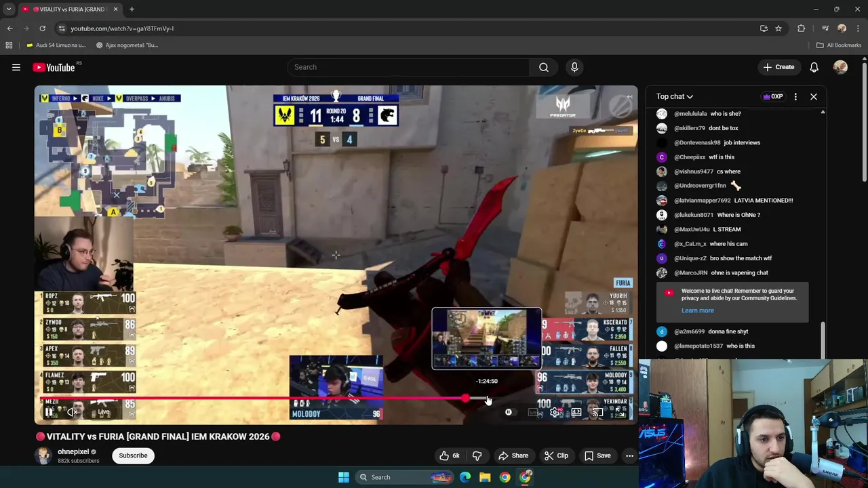This screenshot has height=488, width=868.
Task: Create a Clip of the video
Action: (x=557, y=455)
